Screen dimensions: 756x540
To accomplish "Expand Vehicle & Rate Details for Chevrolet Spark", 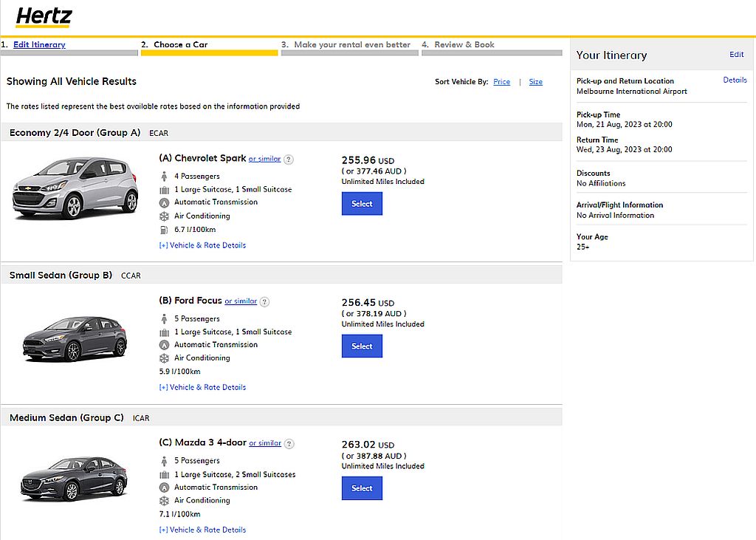I will point(202,245).
